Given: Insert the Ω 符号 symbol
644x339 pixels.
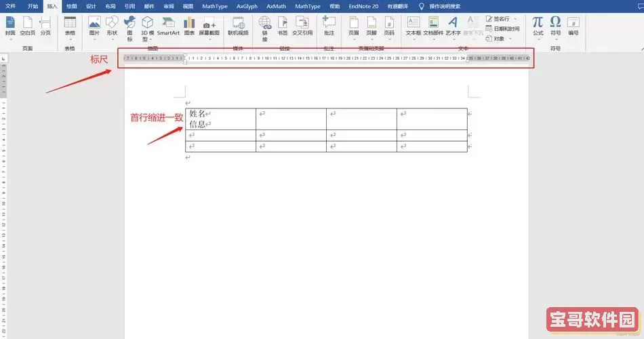Looking at the screenshot, I should [x=555, y=26].
